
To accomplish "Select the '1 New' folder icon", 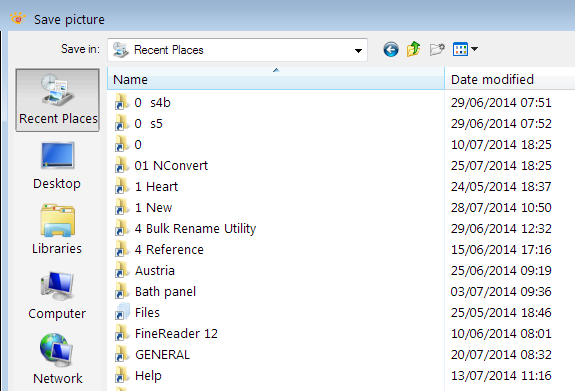I will pyautogui.click(x=121, y=207).
